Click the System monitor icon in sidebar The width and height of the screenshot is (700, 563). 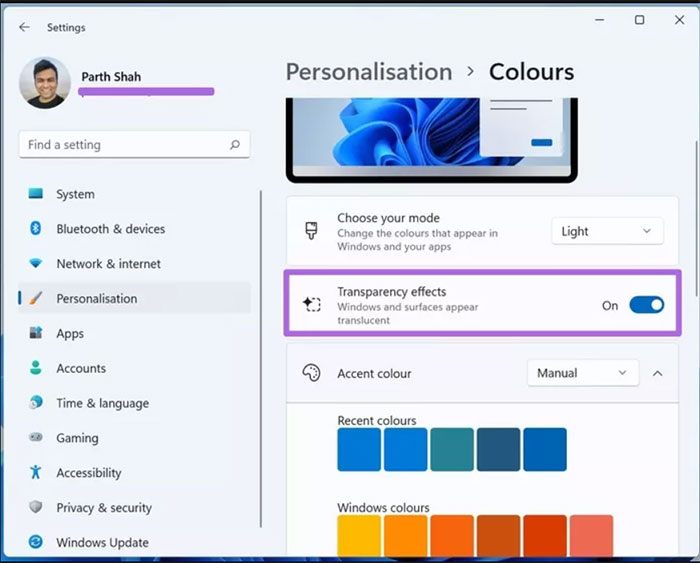tap(36, 194)
